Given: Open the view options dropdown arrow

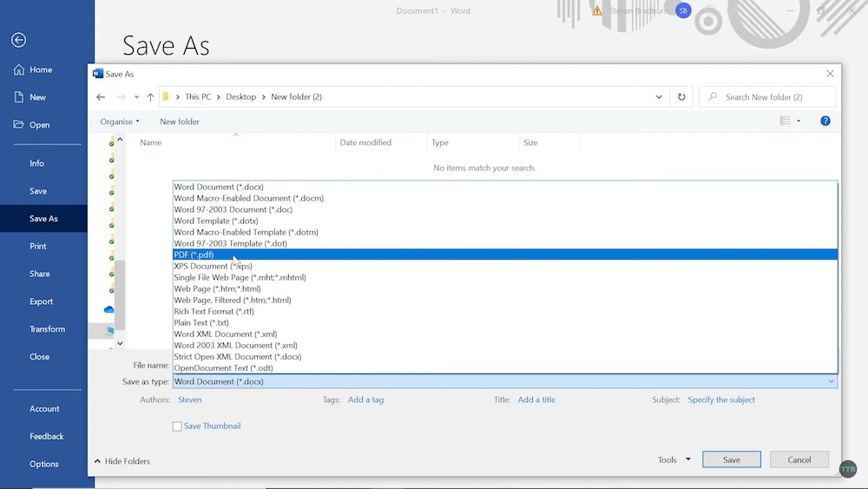Looking at the screenshot, I should click(x=799, y=121).
